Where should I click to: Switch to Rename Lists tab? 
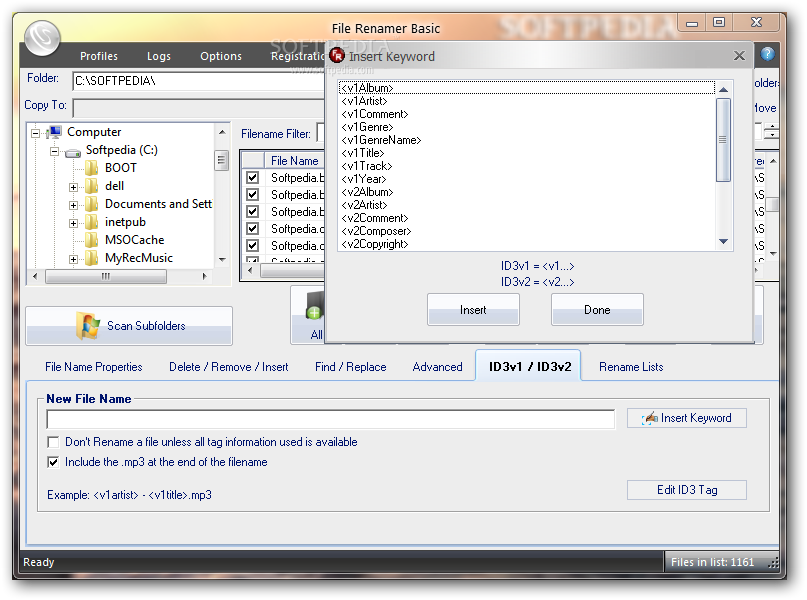tap(631, 367)
